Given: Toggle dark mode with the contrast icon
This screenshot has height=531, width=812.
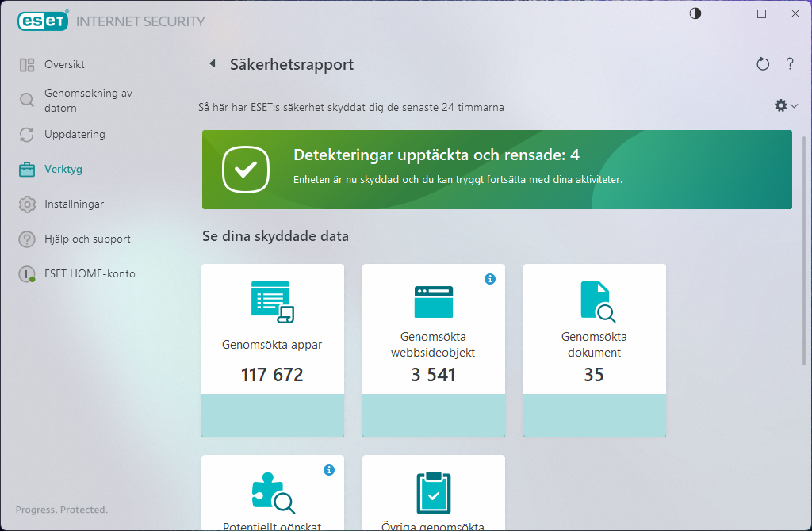Looking at the screenshot, I should point(695,13).
